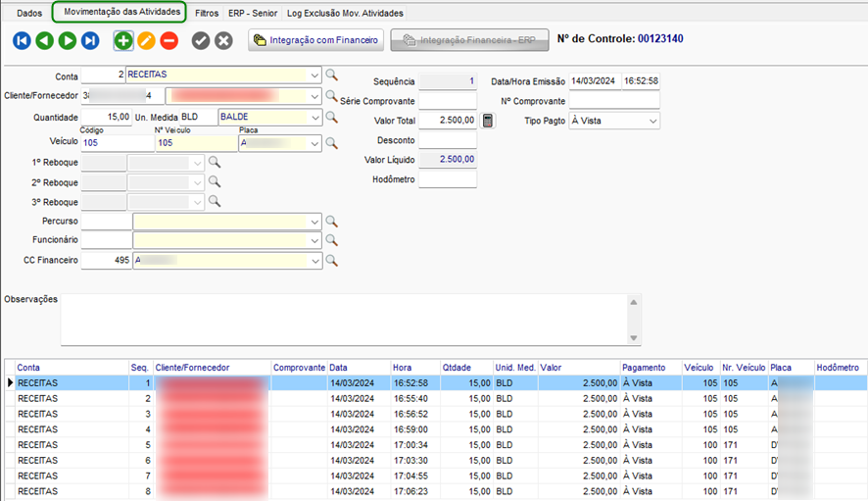Image resolution: width=868 pixels, height=501 pixels.
Task: Edit the record with the pencil icon
Action: click(x=146, y=40)
